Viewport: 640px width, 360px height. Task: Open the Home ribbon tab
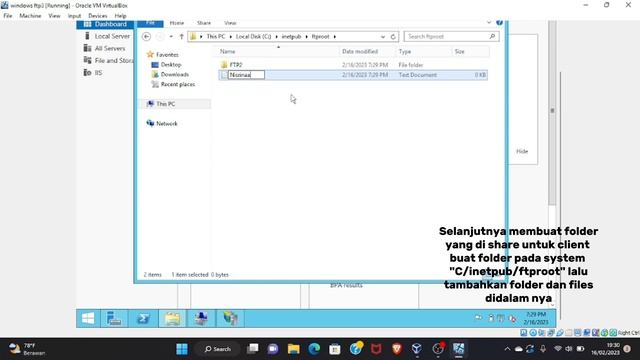point(177,23)
